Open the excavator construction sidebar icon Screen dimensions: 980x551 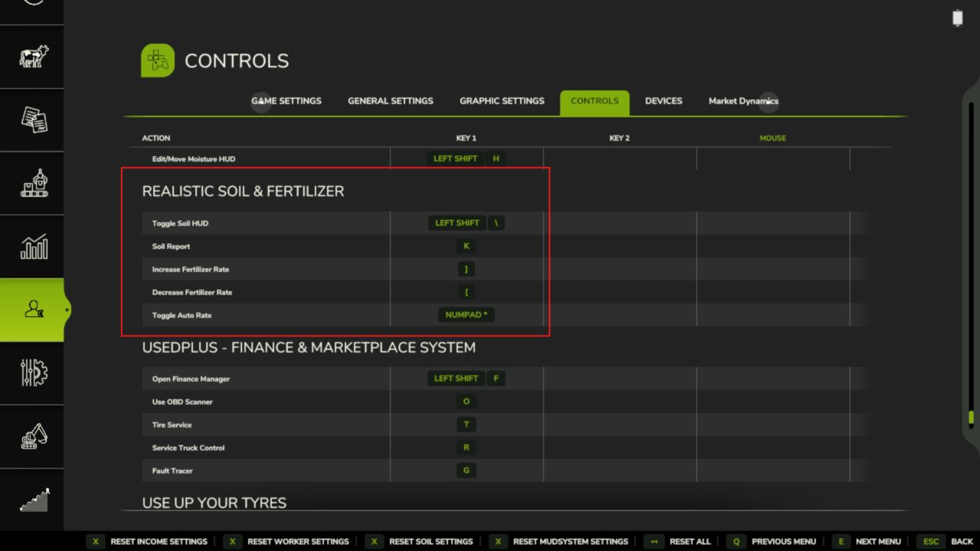tap(32, 436)
